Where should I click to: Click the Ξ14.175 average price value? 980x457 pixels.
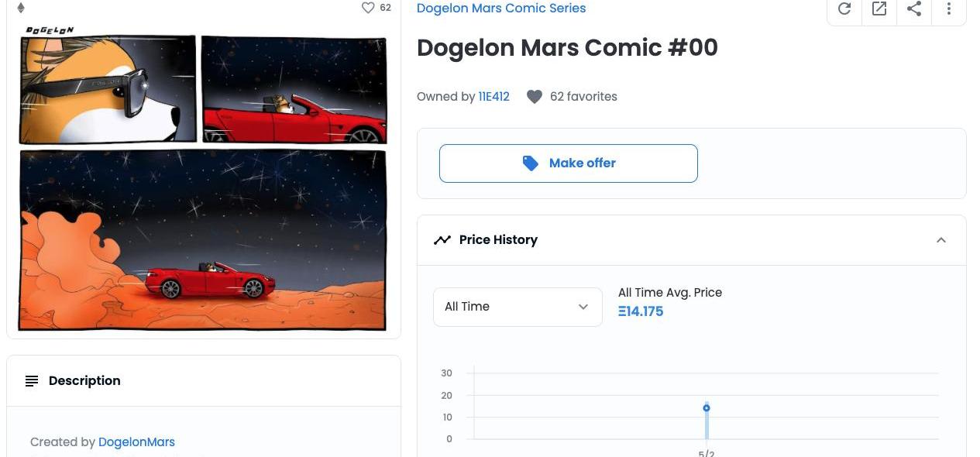[641, 311]
